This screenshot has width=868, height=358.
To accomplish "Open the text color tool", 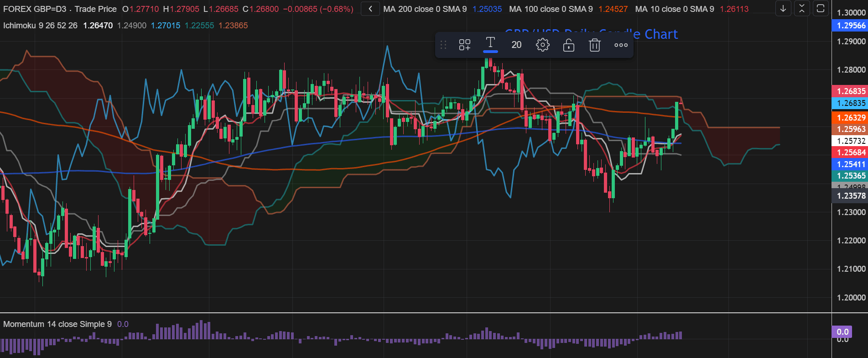I will point(490,44).
